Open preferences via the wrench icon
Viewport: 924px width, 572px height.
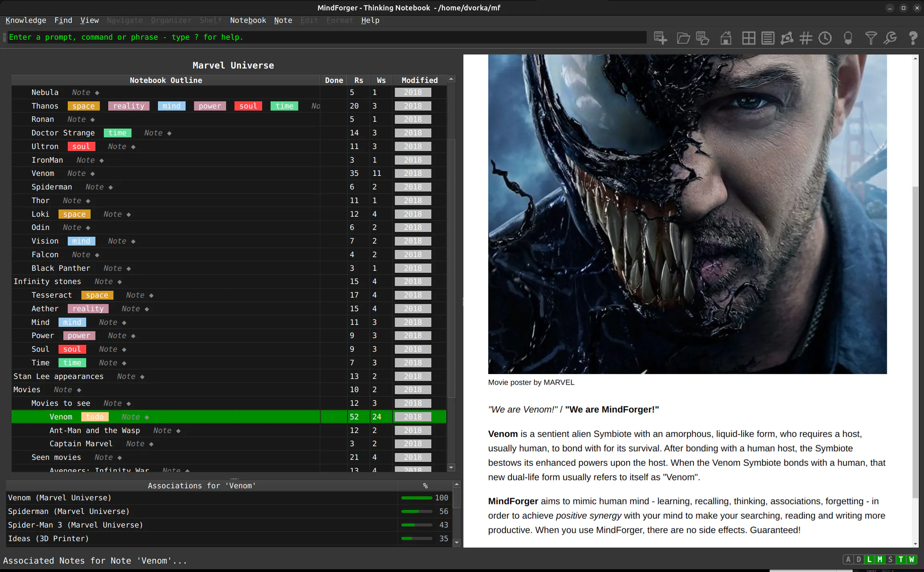click(890, 38)
